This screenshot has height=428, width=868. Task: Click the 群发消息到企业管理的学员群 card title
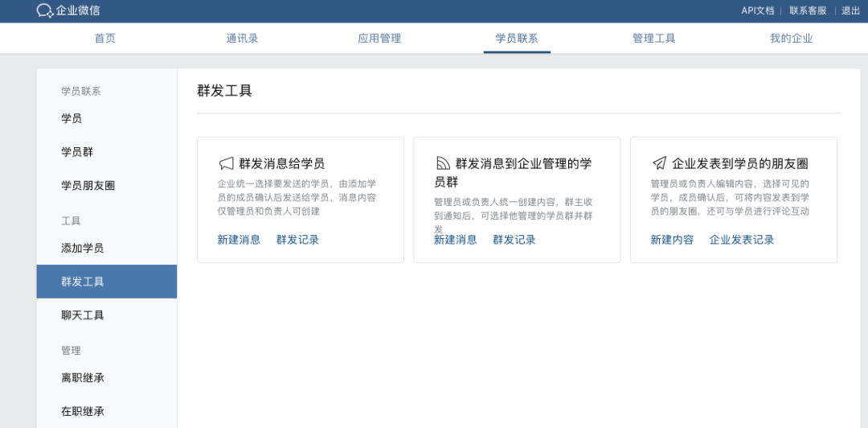pos(514,172)
